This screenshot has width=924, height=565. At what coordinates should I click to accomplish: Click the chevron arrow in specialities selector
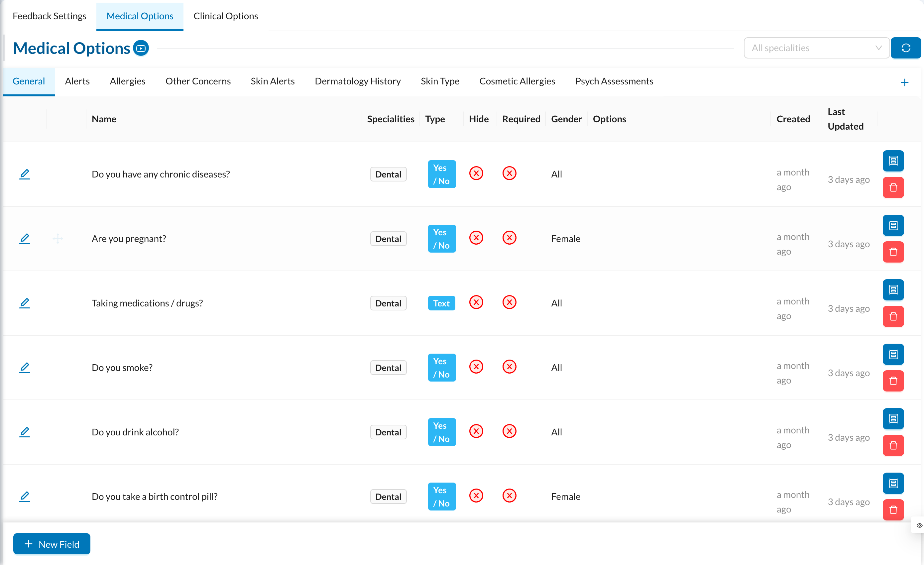[x=878, y=48]
